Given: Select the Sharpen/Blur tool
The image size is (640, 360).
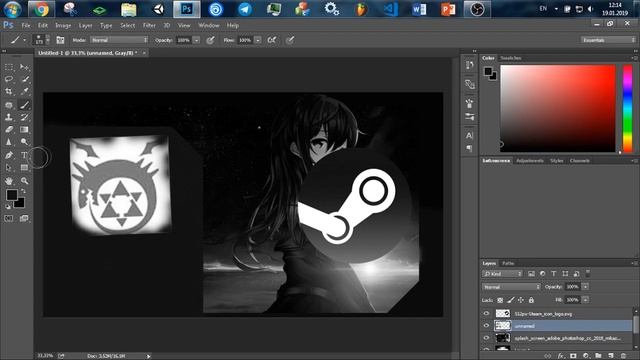Looking at the screenshot, I should coord(9,142).
